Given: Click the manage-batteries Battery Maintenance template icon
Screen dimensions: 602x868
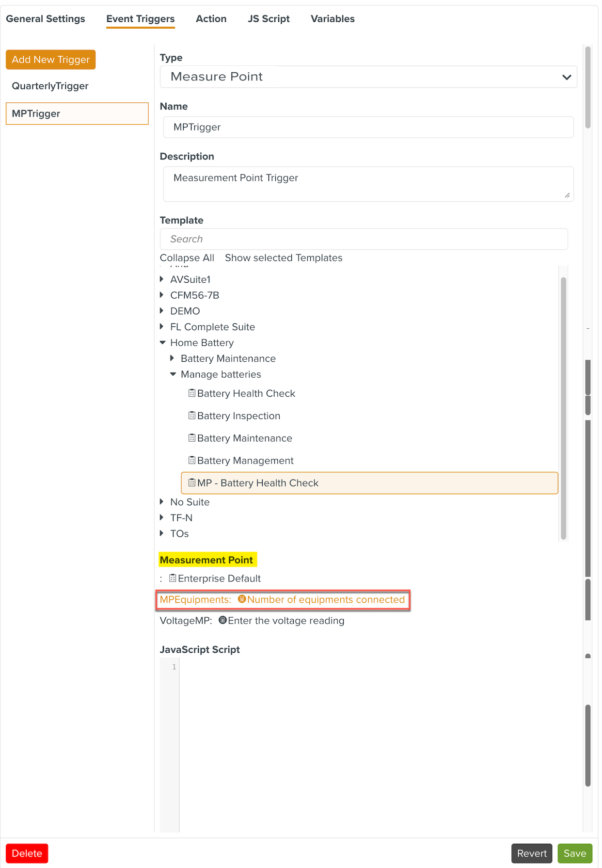Looking at the screenshot, I should click(192, 438).
